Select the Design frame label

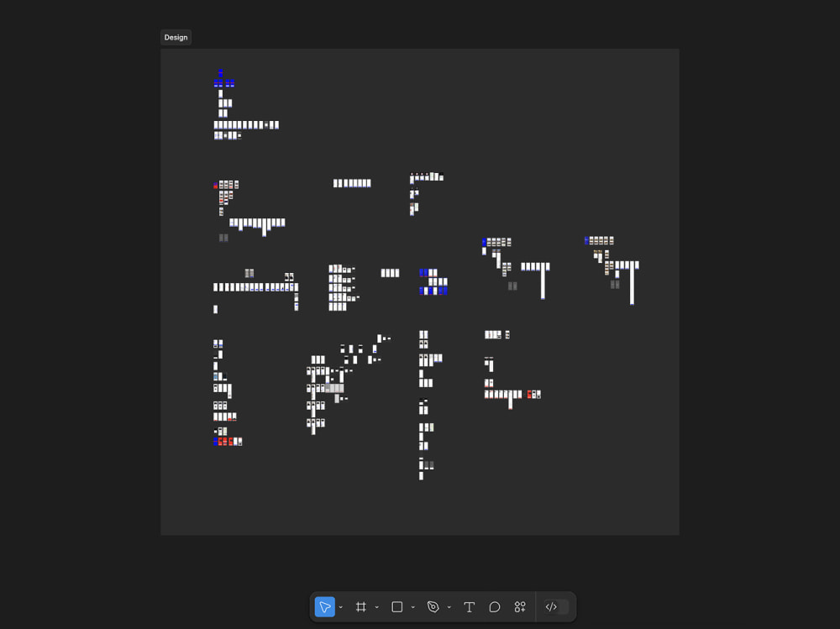tap(176, 38)
